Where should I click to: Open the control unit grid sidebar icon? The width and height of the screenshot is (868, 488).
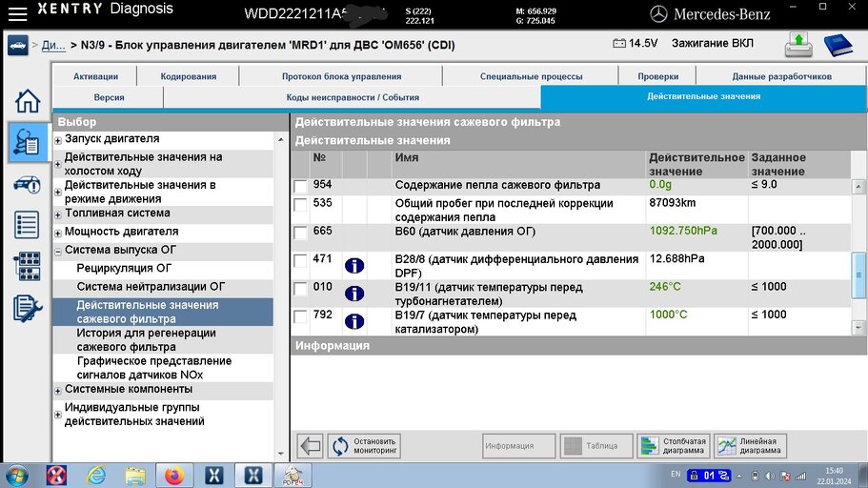click(x=27, y=266)
